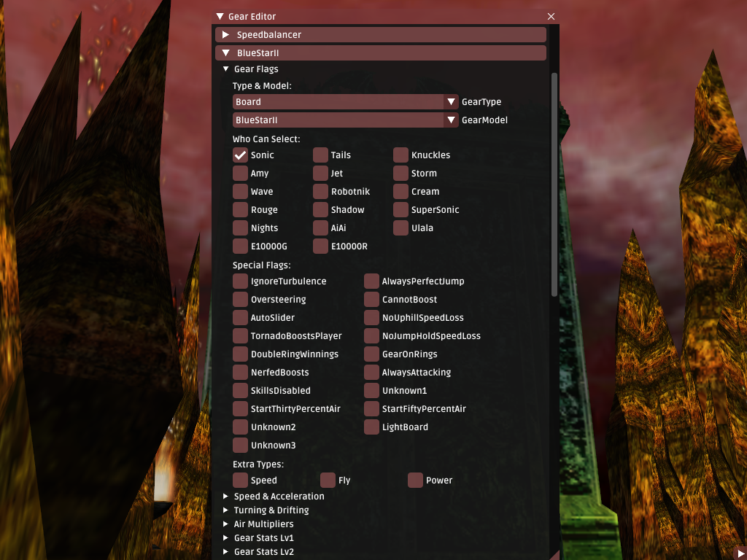747x560 pixels.
Task: Tick the GearOnRings checkbox
Action: (x=371, y=354)
